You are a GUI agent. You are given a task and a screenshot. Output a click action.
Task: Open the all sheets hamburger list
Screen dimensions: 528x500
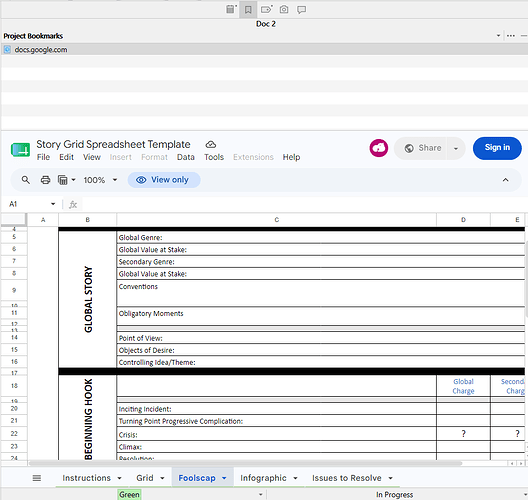[37, 478]
